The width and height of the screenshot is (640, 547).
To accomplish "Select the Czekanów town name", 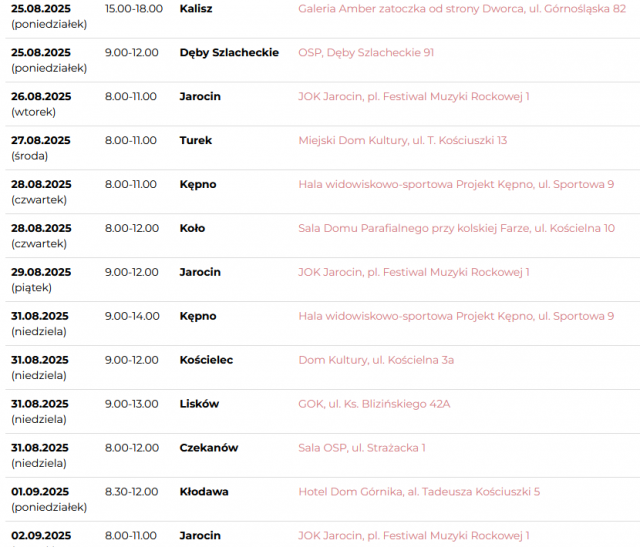I will [209, 448].
